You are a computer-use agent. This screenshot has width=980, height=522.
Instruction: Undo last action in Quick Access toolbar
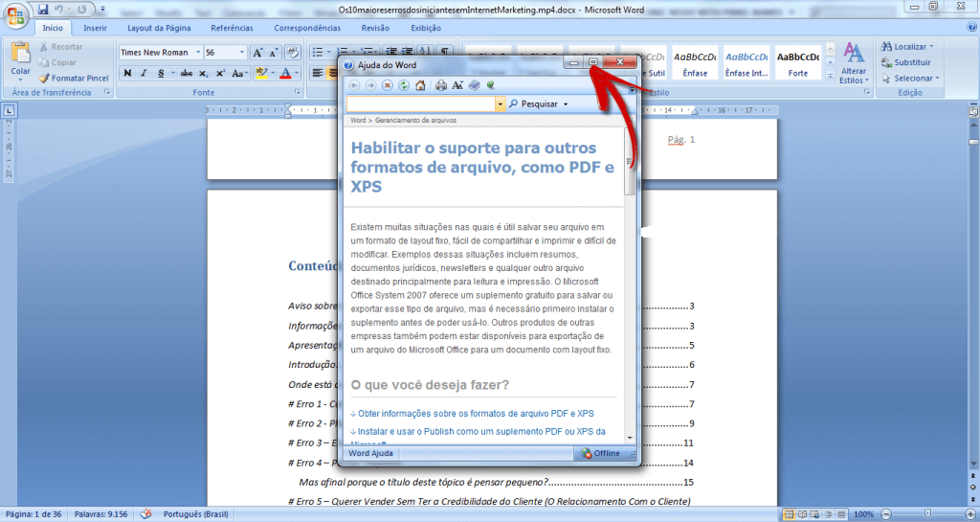(x=58, y=10)
